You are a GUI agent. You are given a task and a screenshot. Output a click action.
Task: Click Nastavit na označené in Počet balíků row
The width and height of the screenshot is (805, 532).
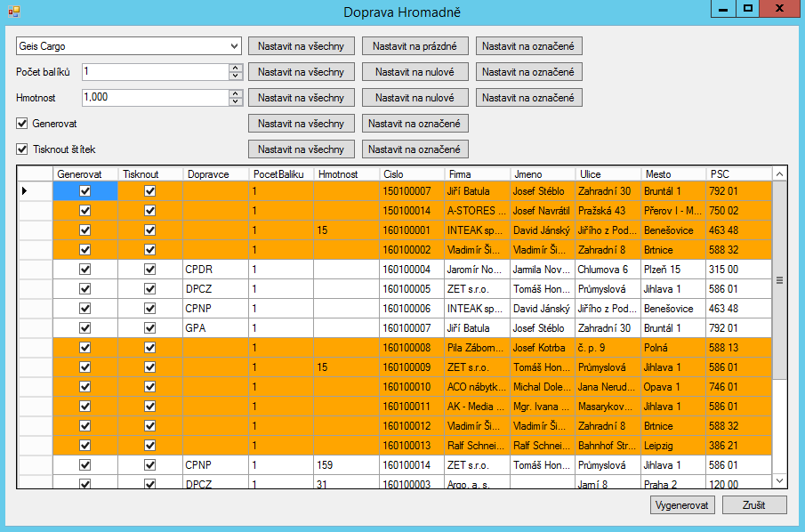(528, 72)
